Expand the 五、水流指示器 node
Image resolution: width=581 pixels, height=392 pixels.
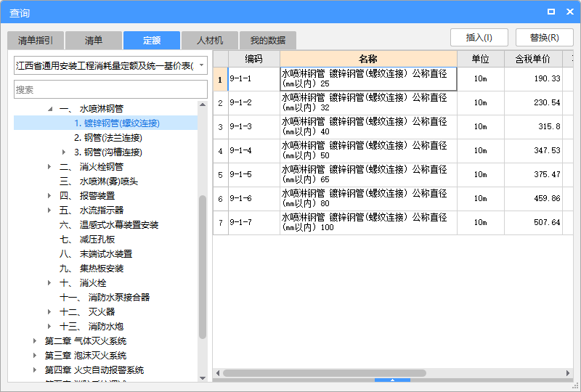click(x=49, y=211)
